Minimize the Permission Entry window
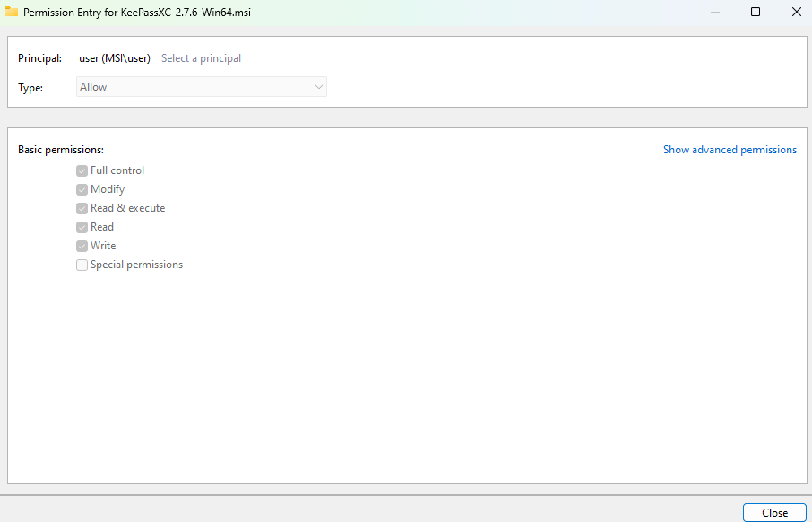 coord(715,12)
